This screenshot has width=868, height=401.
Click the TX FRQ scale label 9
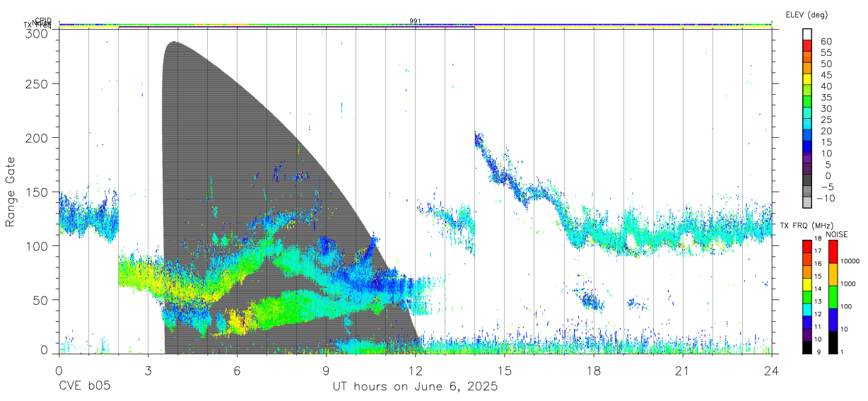point(819,351)
